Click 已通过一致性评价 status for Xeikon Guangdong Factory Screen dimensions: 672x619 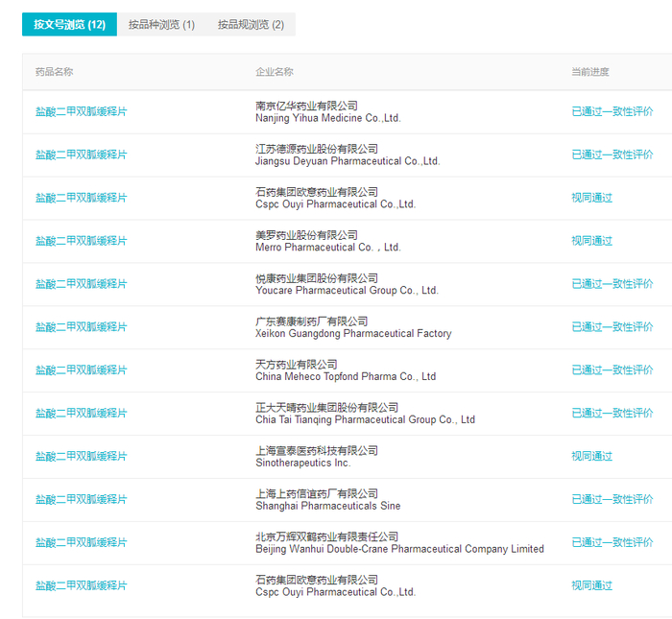tap(612, 327)
